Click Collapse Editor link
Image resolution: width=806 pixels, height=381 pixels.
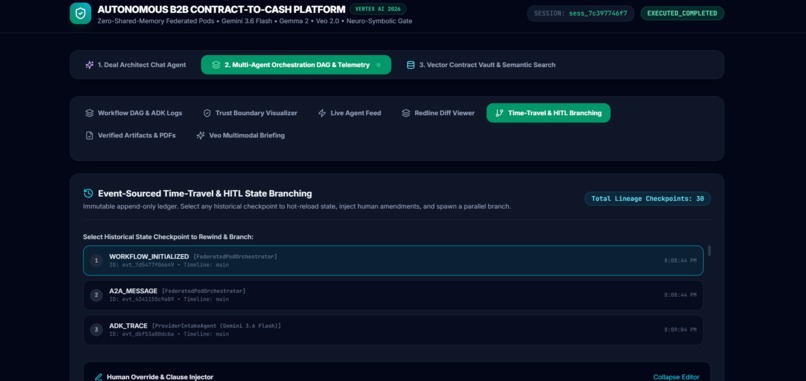[x=676, y=377]
